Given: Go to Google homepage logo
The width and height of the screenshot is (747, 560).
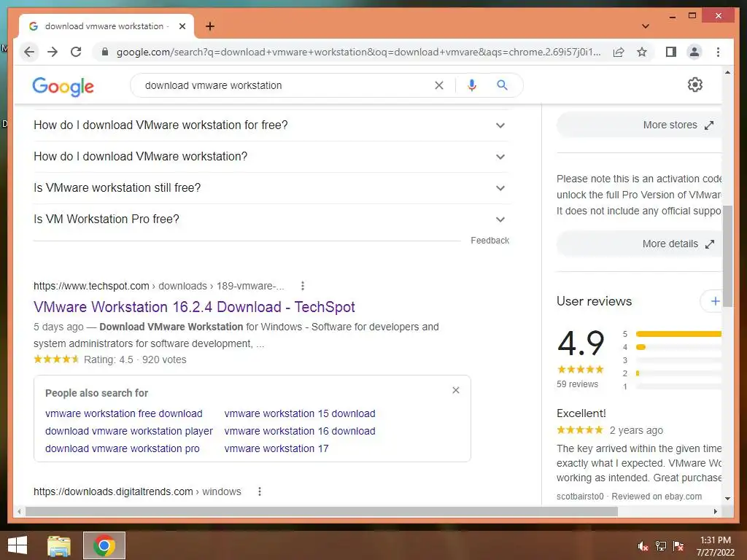Looking at the screenshot, I should click(63, 86).
